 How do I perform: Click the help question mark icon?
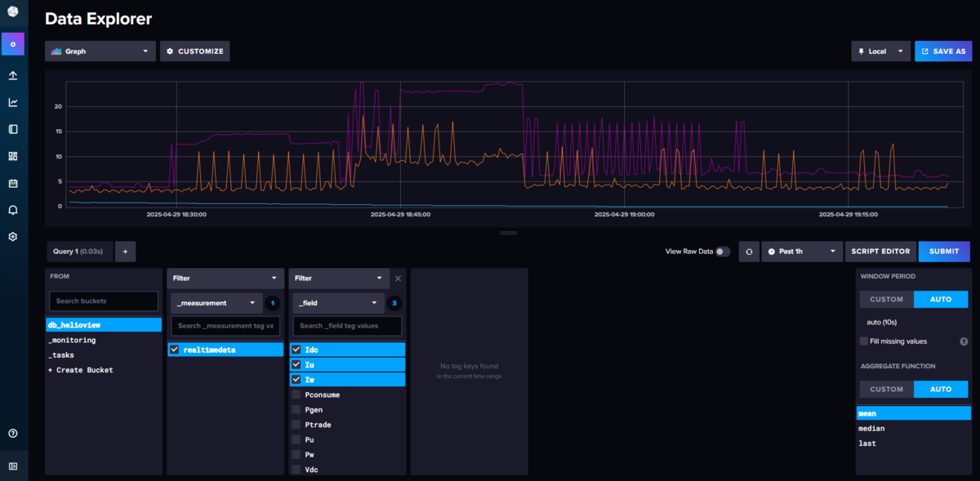(13, 434)
